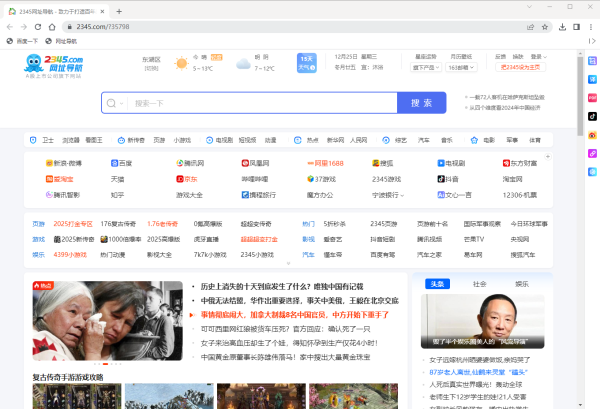Click the cloudy weather icon for tomorrow
This screenshot has height=409, width=600.
click(243, 64)
